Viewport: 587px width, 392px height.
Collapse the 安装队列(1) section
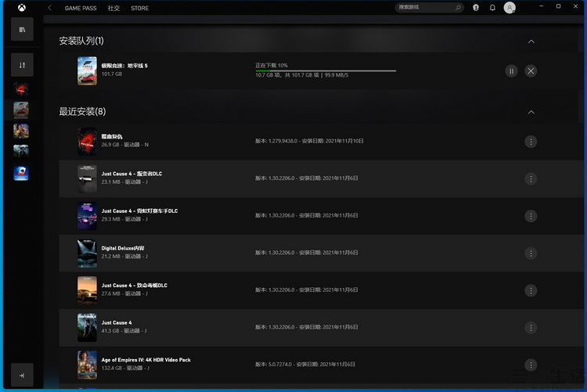[531, 41]
